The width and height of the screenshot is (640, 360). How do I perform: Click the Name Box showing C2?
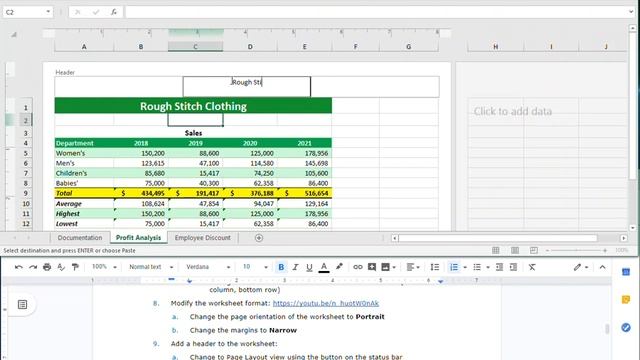click(x=24, y=12)
